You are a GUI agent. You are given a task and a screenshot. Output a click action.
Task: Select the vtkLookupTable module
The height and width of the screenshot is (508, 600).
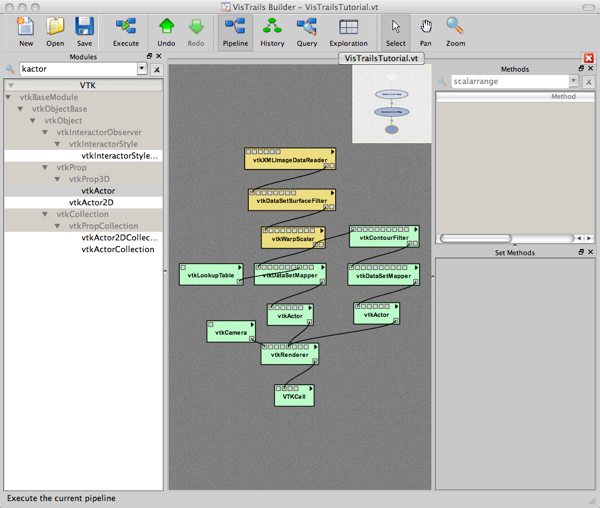(x=211, y=274)
